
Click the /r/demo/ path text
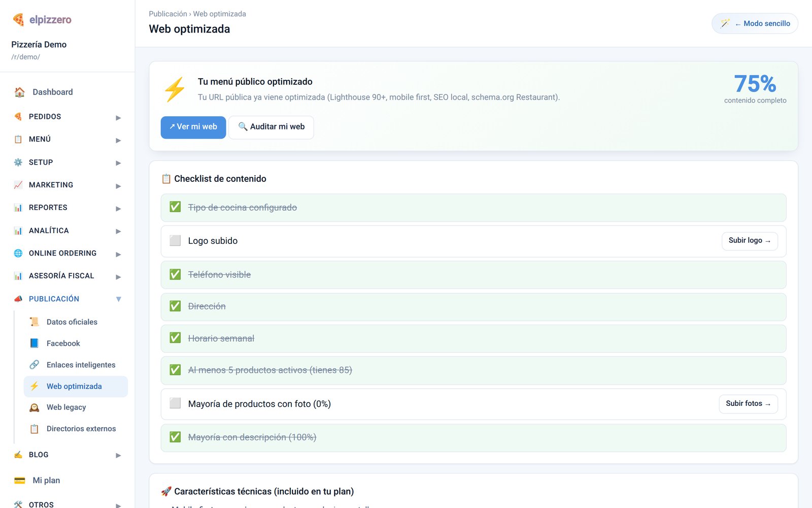pyautogui.click(x=25, y=57)
